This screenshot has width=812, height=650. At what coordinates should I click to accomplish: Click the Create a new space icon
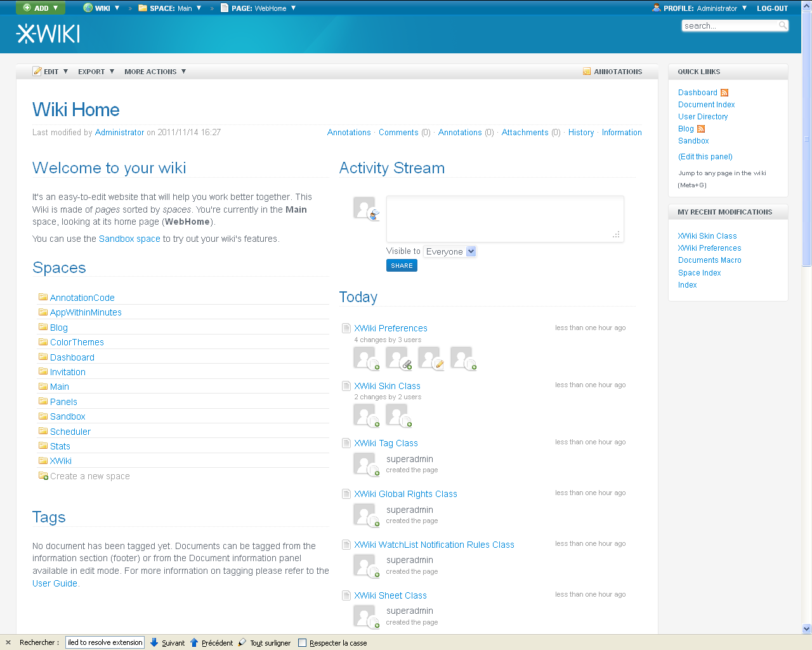(43, 475)
